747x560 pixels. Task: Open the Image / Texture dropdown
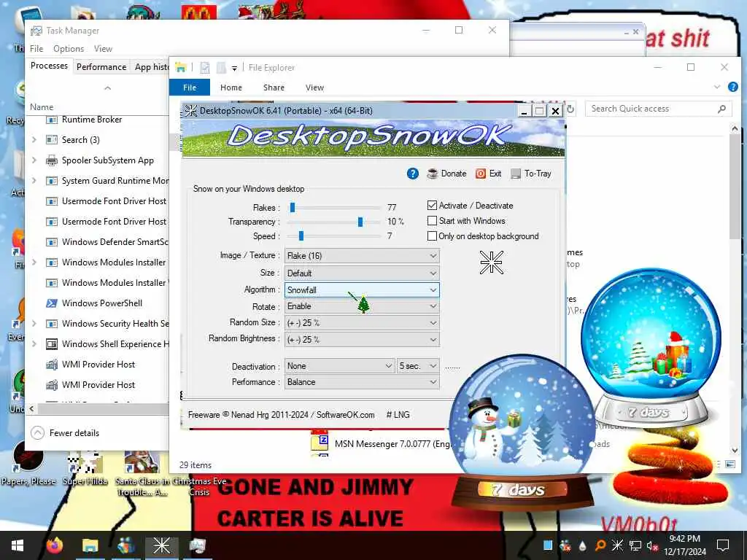click(362, 256)
